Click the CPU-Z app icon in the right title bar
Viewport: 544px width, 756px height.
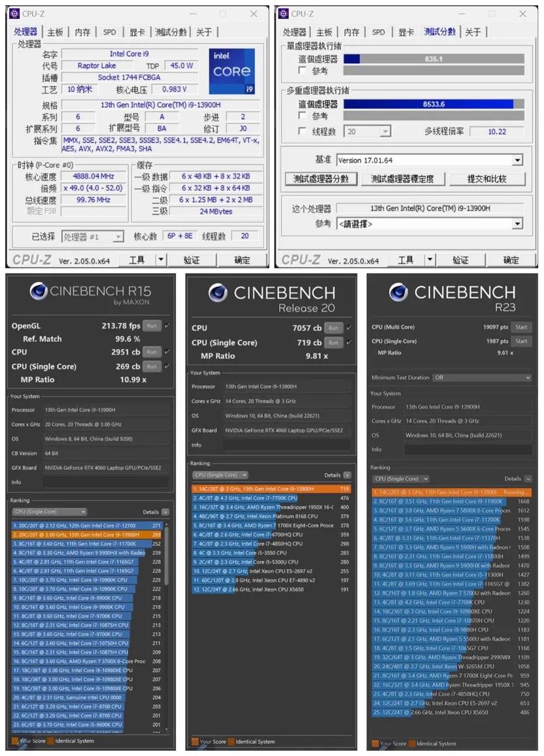pos(282,14)
